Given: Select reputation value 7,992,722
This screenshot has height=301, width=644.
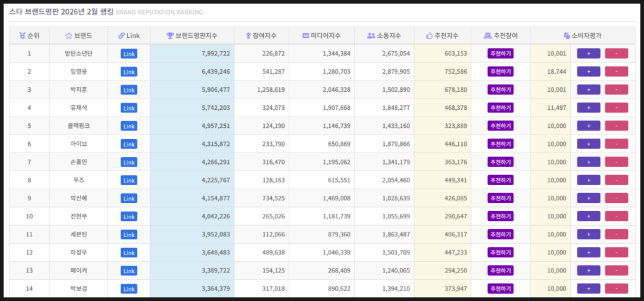Looking at the screenshot, I should (x=215, y=54).
